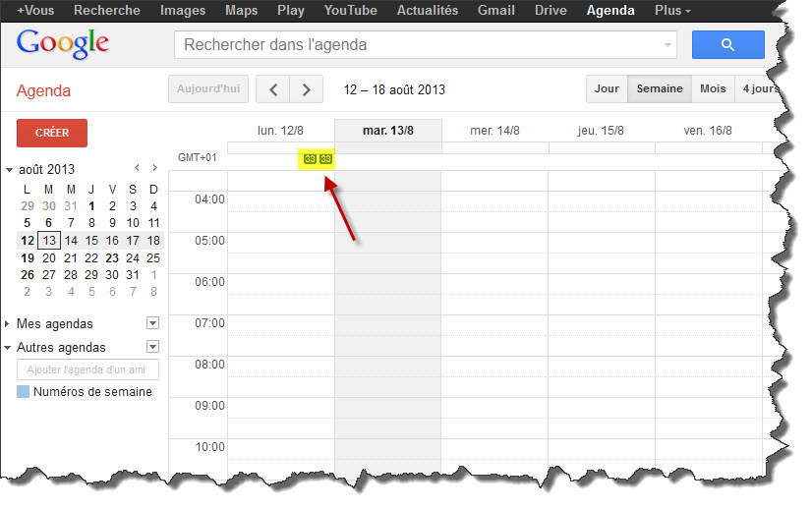The image size is (812, 510).
Task: Select day 19 in mini calendar
Action: (28, 257)
